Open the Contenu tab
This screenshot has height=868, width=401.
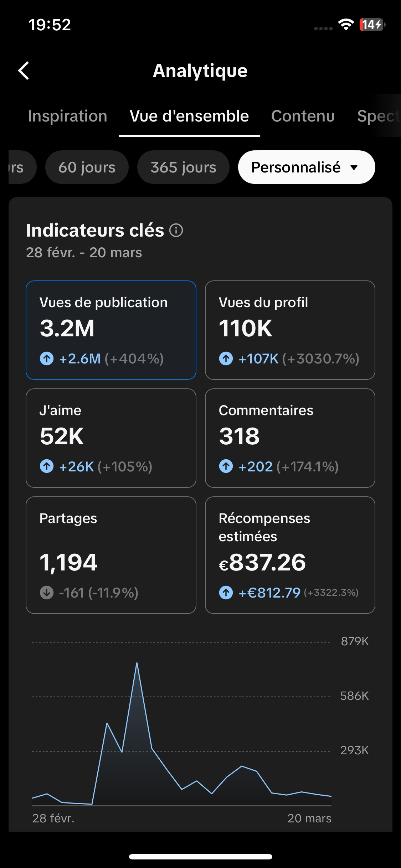coord(303,116)
